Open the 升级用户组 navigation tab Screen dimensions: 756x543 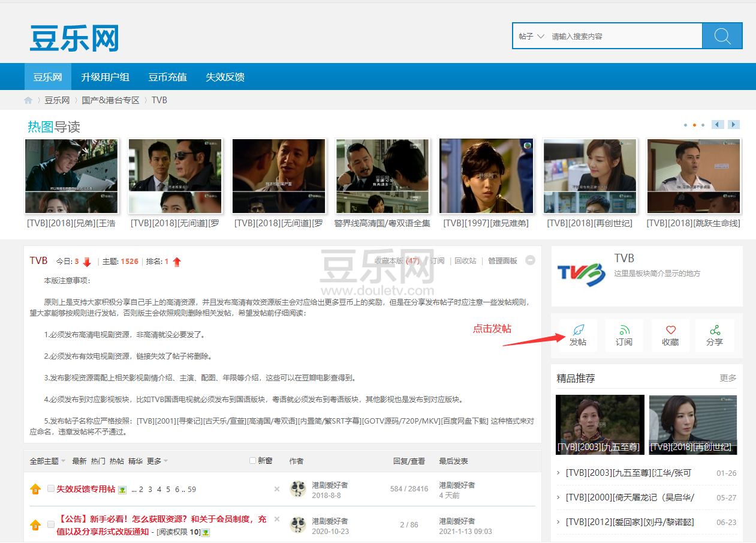coord(106,77)
